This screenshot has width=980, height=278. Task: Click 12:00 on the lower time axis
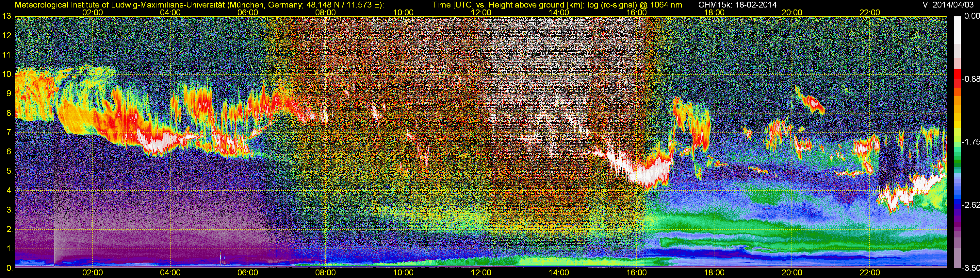(481, 273)
